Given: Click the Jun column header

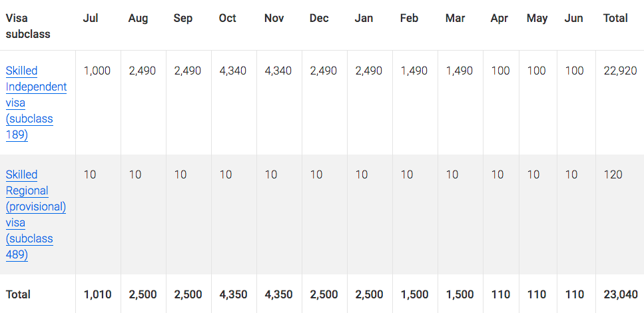Looking at the screenshot, I should pyautogui.click(x=574, y=18).
